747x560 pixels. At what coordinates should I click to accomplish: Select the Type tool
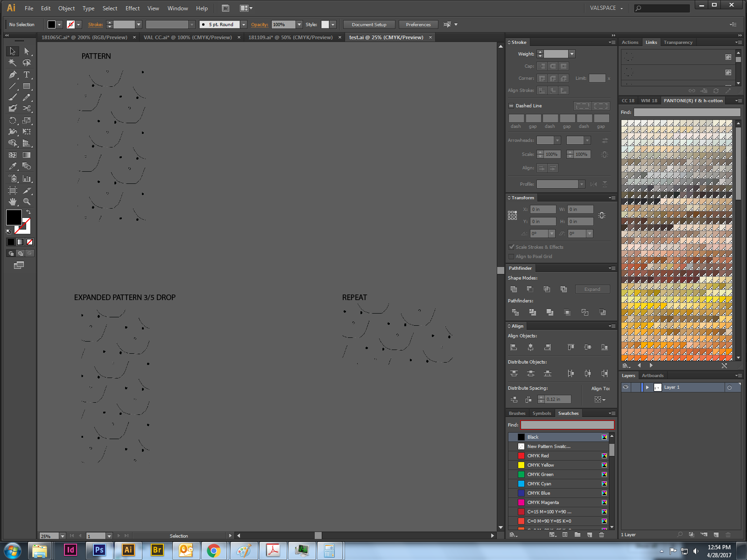click(x=27, y=75)
